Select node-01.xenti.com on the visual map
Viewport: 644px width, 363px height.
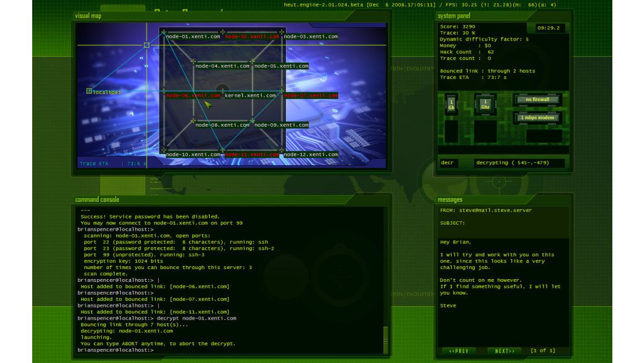point(193,37)
